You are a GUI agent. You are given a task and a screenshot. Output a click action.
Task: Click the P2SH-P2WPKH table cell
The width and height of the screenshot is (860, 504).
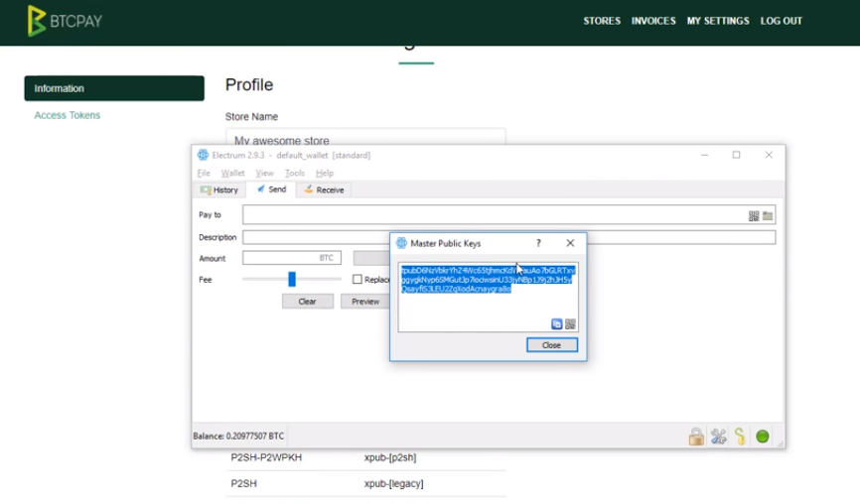[x=266, y=457]
